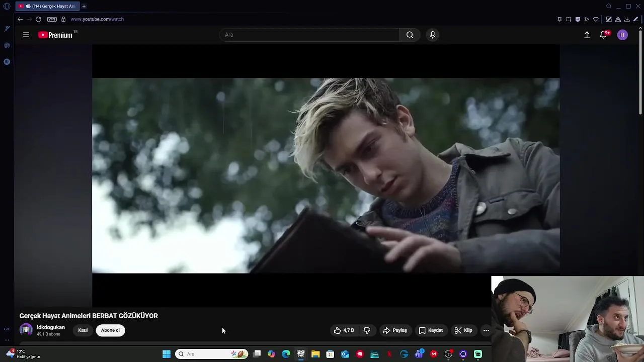Image resolution: width=644 pixels, height=362 pixels.
Task: Open the more actions three-dot menu
Action: [x=486, y=330]
